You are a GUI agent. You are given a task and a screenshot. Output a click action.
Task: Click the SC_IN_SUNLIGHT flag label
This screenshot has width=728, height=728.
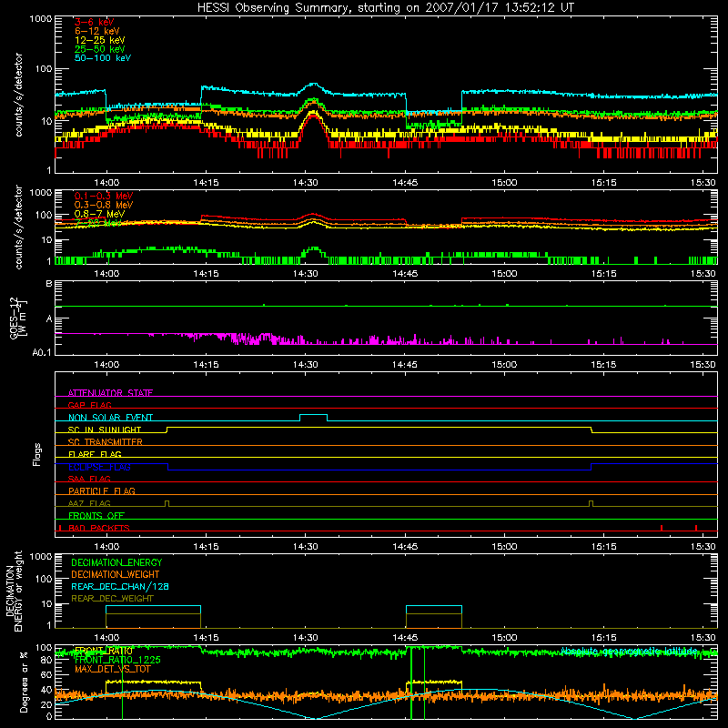[x=105, y=430]
